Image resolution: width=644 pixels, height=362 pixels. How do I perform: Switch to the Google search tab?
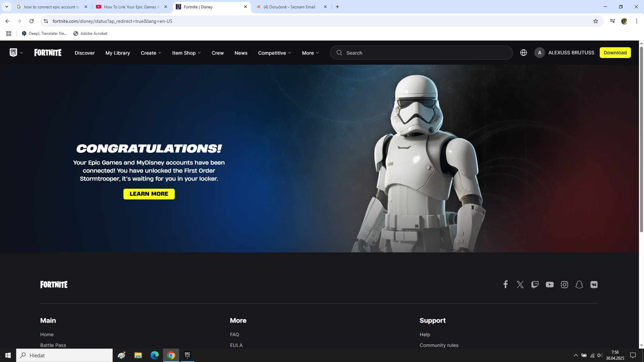pos(52,7)
